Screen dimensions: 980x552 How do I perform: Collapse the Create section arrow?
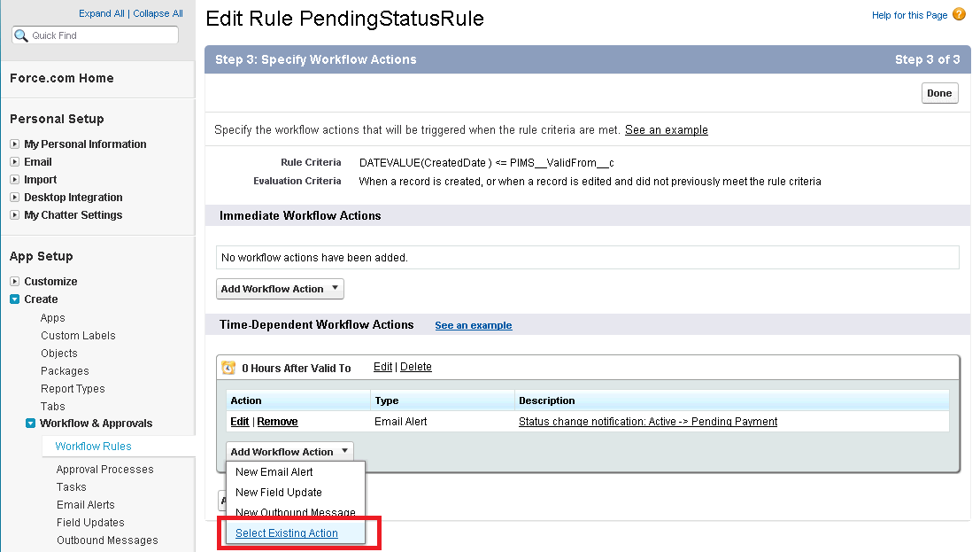(x=15, y=299)
